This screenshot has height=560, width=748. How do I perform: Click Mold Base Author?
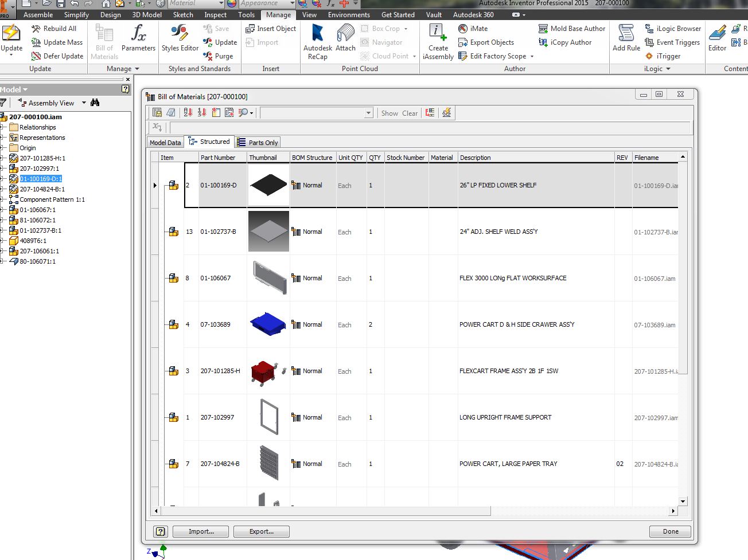[572, 29]
